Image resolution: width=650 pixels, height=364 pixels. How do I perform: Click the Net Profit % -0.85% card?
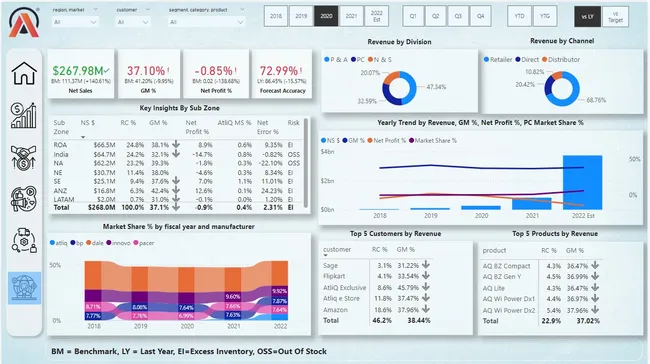point(216,74)
